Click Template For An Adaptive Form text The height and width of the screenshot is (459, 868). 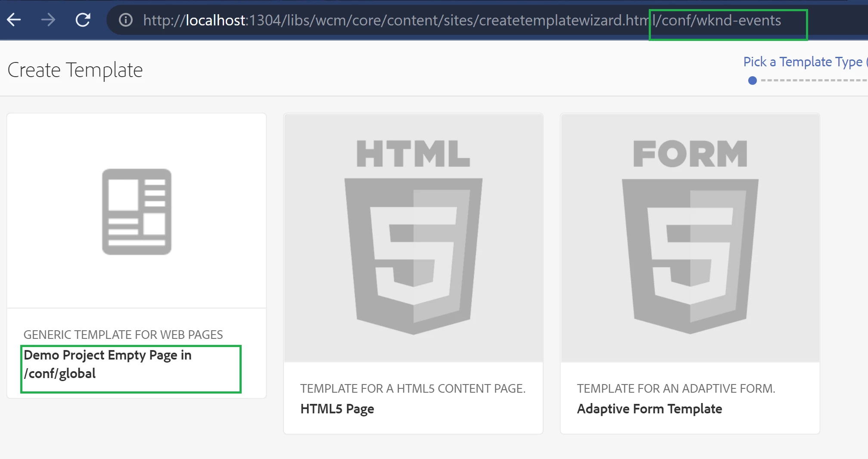676,388
